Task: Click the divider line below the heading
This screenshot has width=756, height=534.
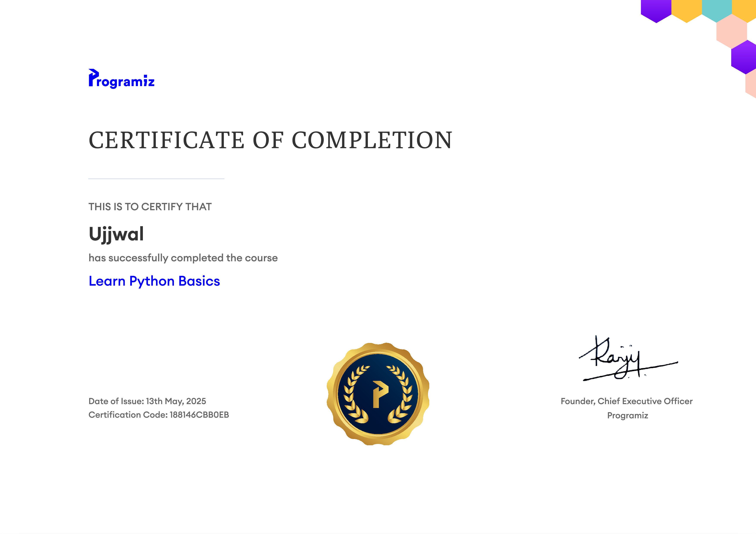Action: [156, 179]
